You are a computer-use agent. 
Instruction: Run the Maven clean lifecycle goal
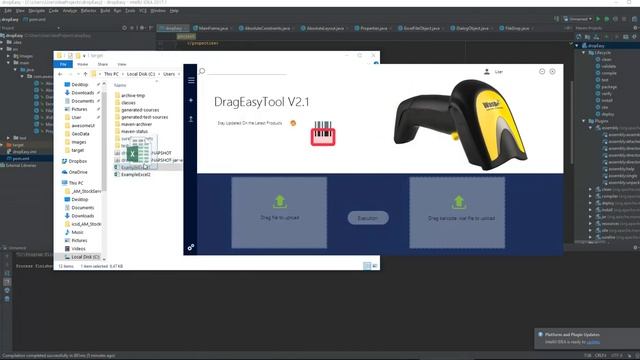[x=606, y=59]
